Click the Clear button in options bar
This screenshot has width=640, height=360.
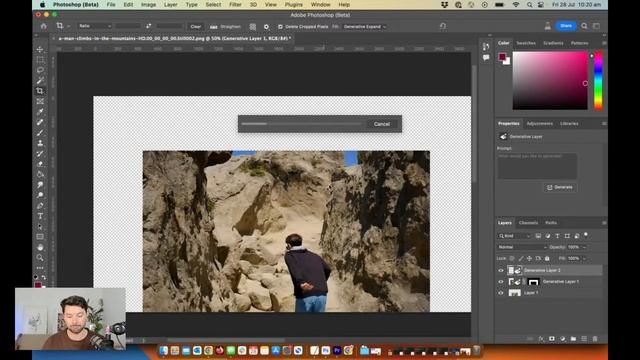click(x=196, y=27)
